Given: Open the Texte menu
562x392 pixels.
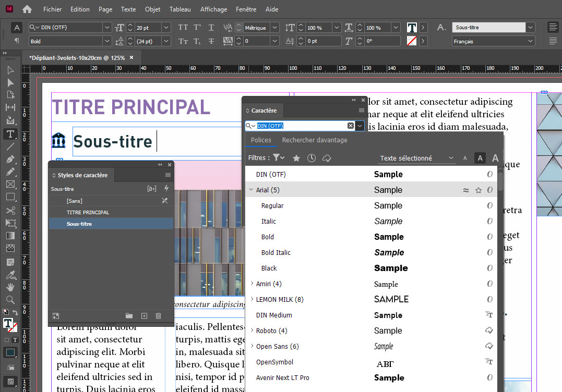Looking at the screenshot, I should 128,9.
